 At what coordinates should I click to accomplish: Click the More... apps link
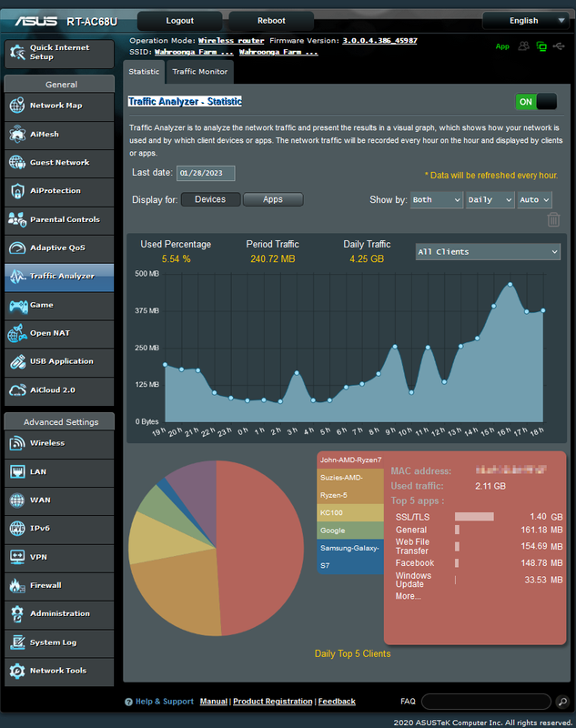[x=408, y=597]
